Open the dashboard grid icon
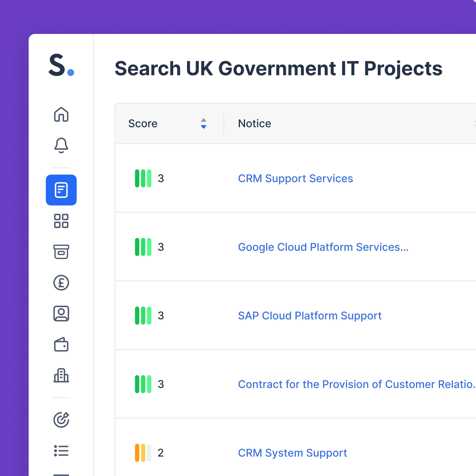The height and width of the screenshot is (476, 476). [61, 221]
